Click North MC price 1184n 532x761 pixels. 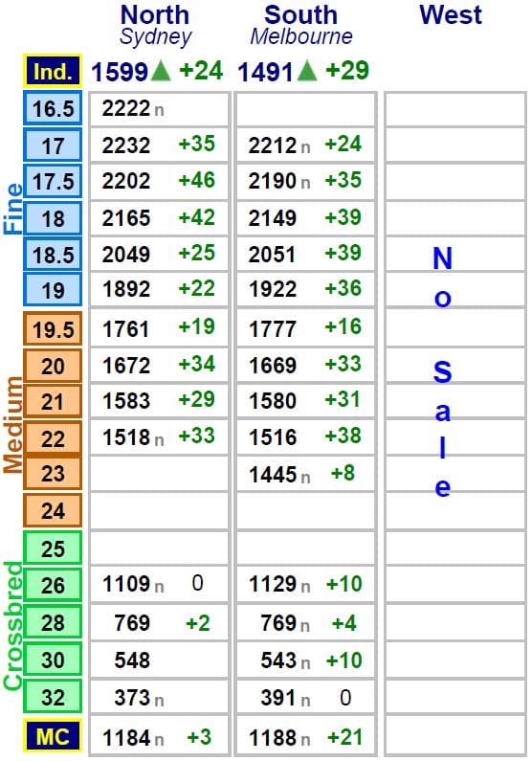(133, 738)
